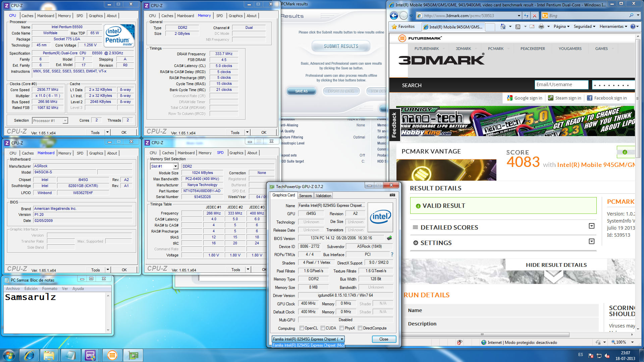
Task: Click the IE popup blocker status icon
Action: pyautogui.click(x=460, y=342)
